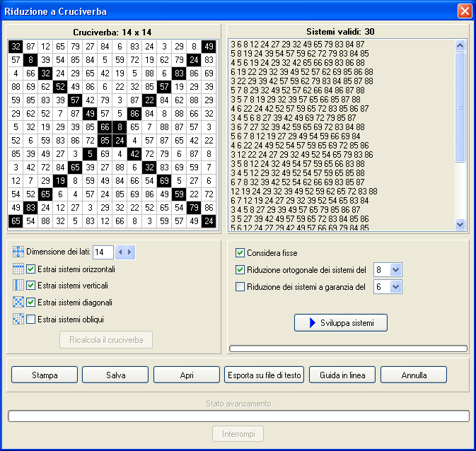
Task: Start Sviluppa sistemi
Action: (341, 322)
